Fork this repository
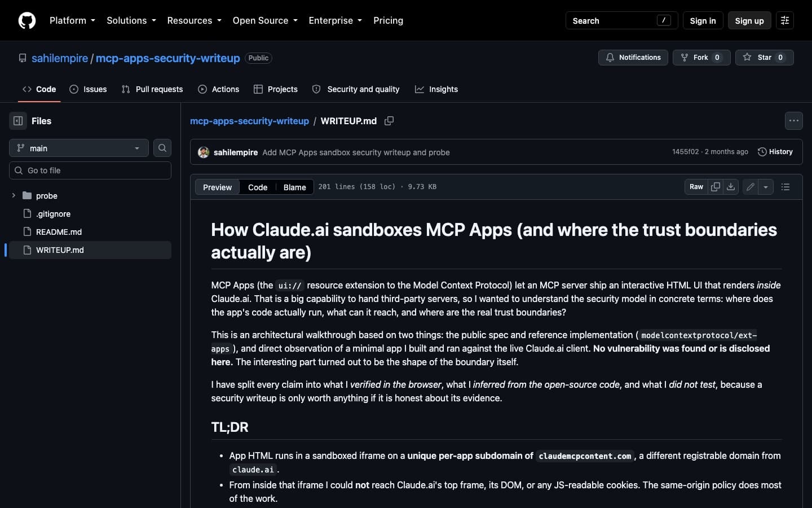812x508 pixels. [x=701, y=58]
